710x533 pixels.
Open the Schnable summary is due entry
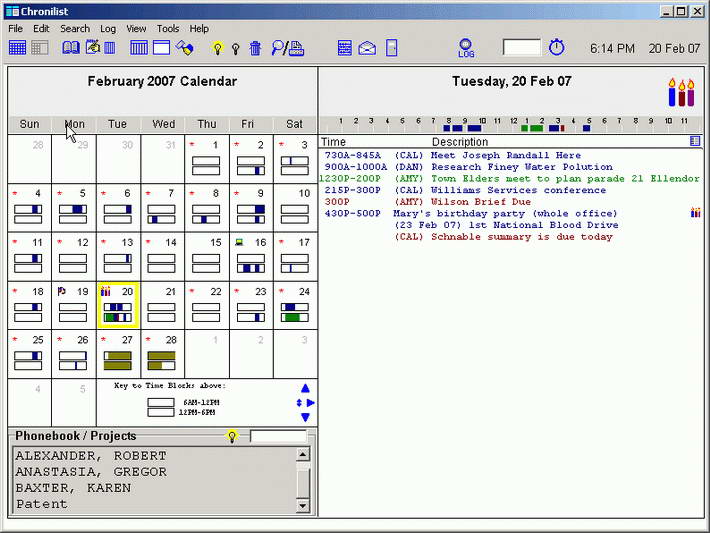[522, 237]
